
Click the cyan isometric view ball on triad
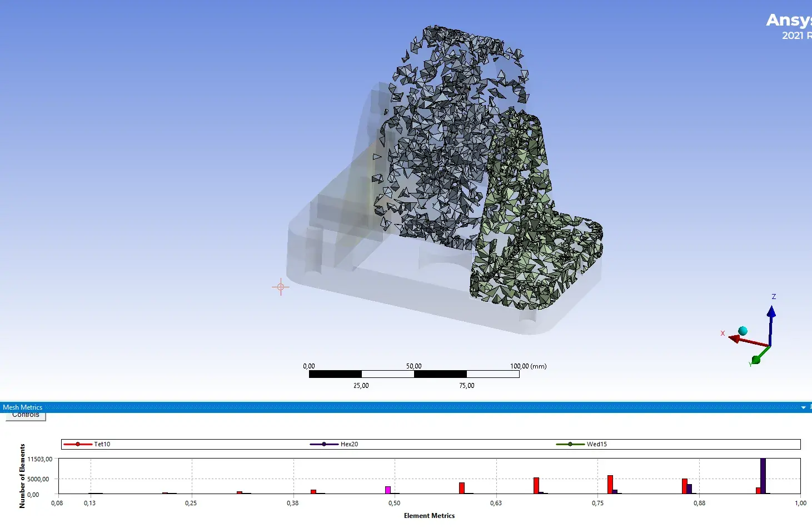pos(743,331)
